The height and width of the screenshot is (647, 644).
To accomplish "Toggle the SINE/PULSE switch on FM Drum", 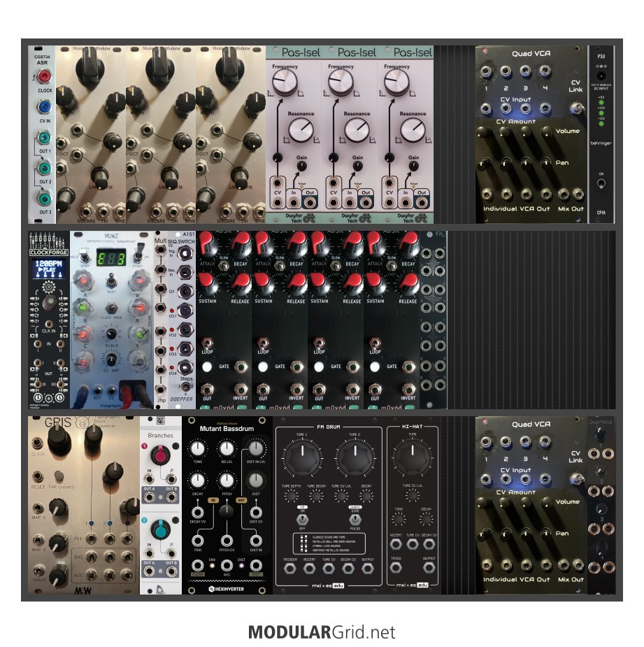I will (355, 519).
